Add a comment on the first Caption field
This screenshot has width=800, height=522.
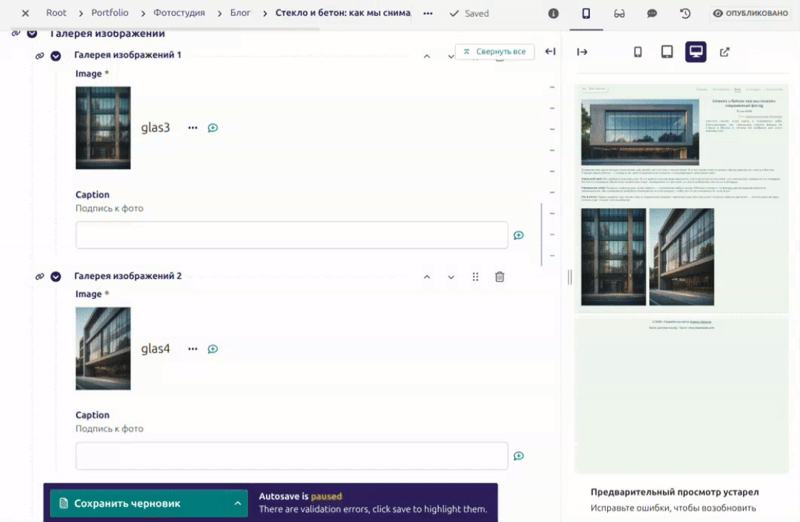[518, 235]
